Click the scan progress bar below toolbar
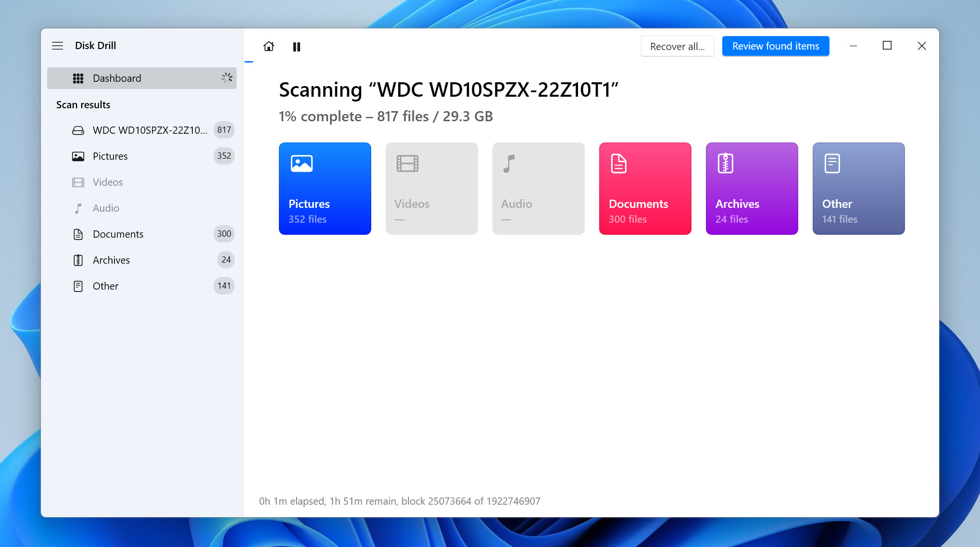Screen dimensions: 980x547 pyautogui.click(x=249, y=62)
